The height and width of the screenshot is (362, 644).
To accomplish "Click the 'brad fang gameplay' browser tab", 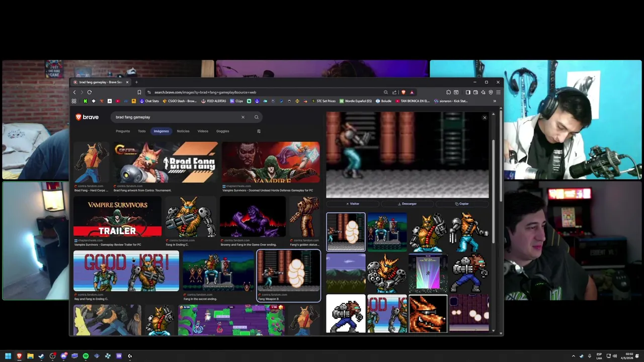I will coord(101,82).
